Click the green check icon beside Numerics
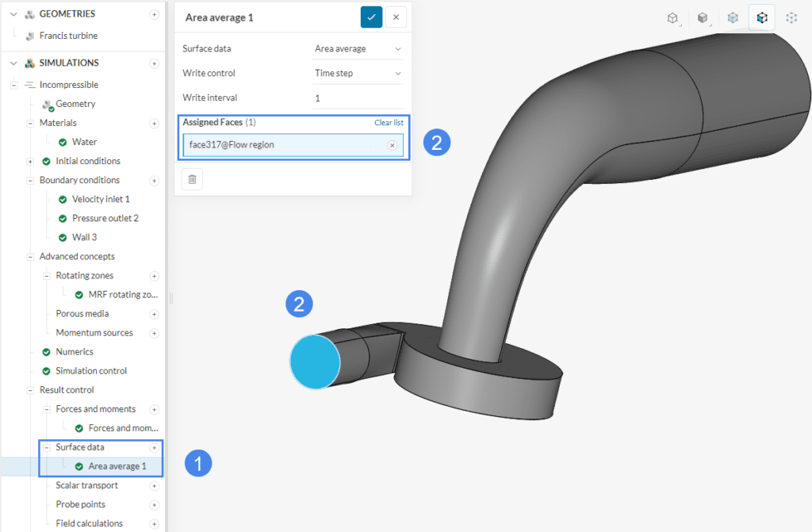Screen dimensions: 812x532 (45, 351)
